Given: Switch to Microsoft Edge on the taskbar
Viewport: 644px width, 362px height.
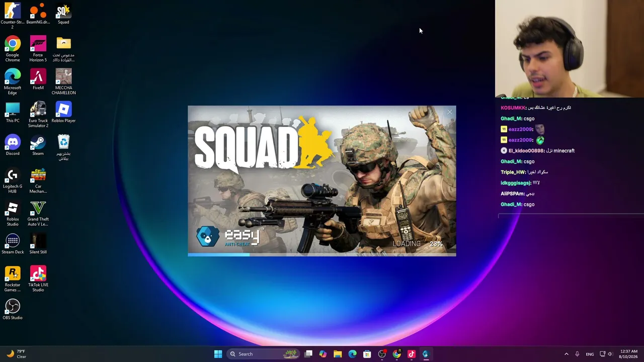Looking at the screenshot, I should tap(352, 354).
